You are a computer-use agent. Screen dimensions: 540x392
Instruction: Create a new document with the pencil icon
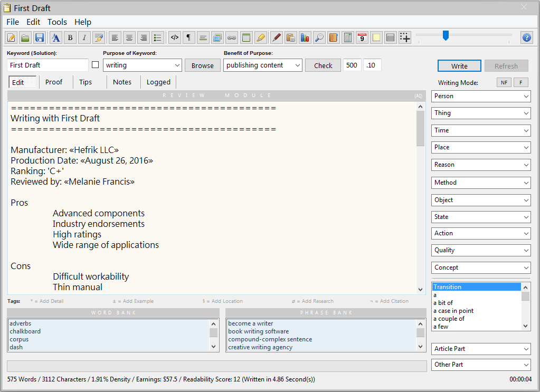(x=11, y=37)
